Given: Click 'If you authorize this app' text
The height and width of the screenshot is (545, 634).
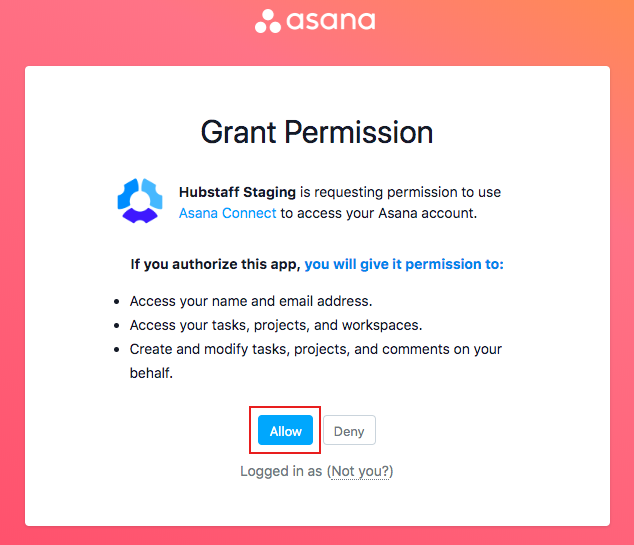Looking at the screenshot, I should pos(216,264).
